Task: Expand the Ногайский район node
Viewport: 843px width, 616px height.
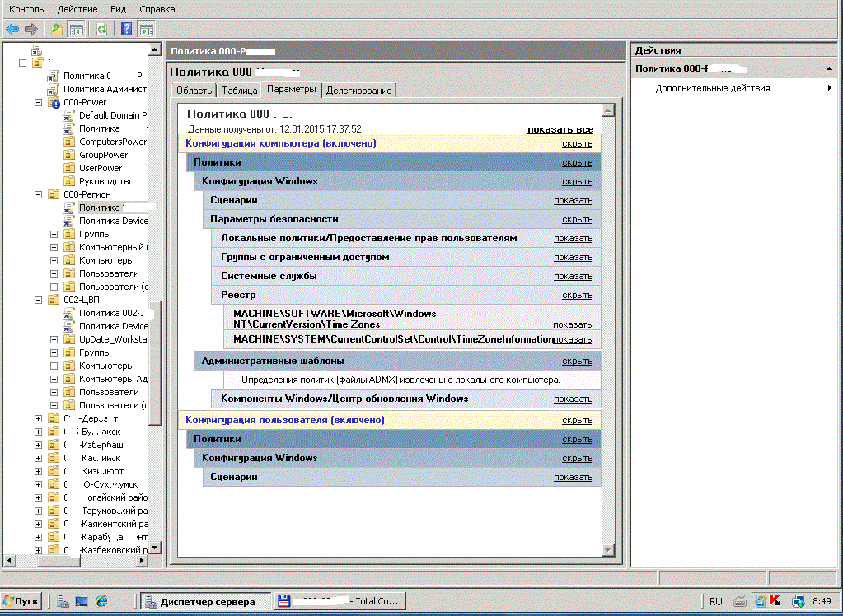Action: [38, 497]
